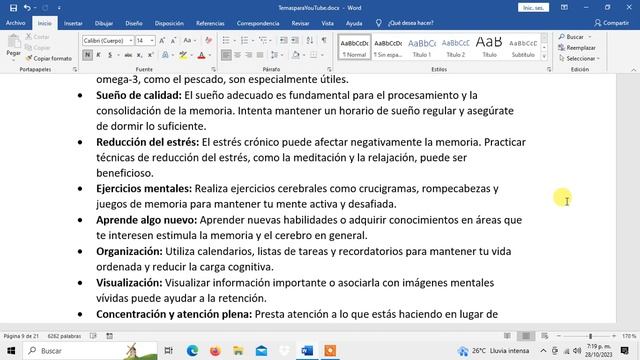Decrease paragraph indent
This screenshot has height=360, width=640.
point(283,40)
